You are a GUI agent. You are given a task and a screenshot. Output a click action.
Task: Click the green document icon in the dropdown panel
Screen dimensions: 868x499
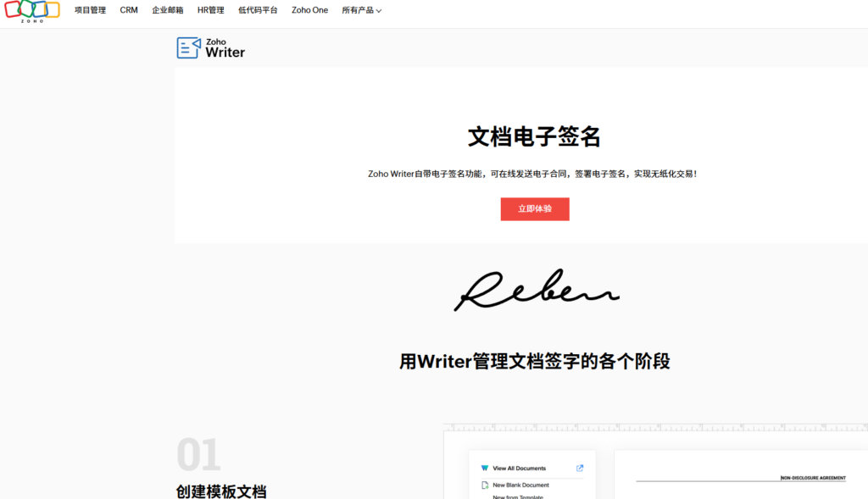(484, 485)
